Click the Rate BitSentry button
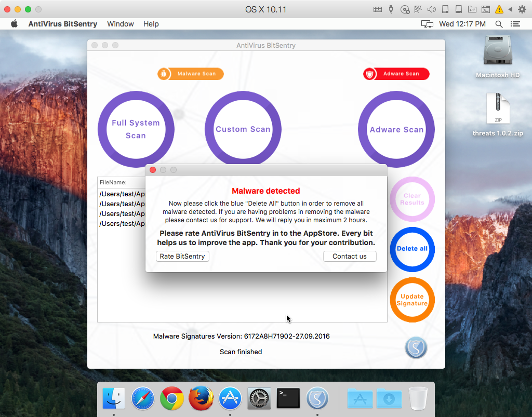 pyautogui.click(x=182, y=256)
